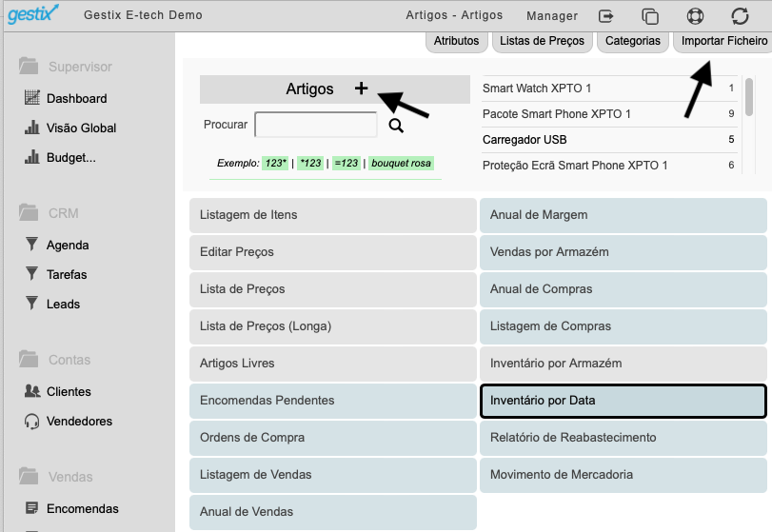Open Agenda in the sidebar
The width and height of the screenshot is (772, 532).
coord(68,246)
